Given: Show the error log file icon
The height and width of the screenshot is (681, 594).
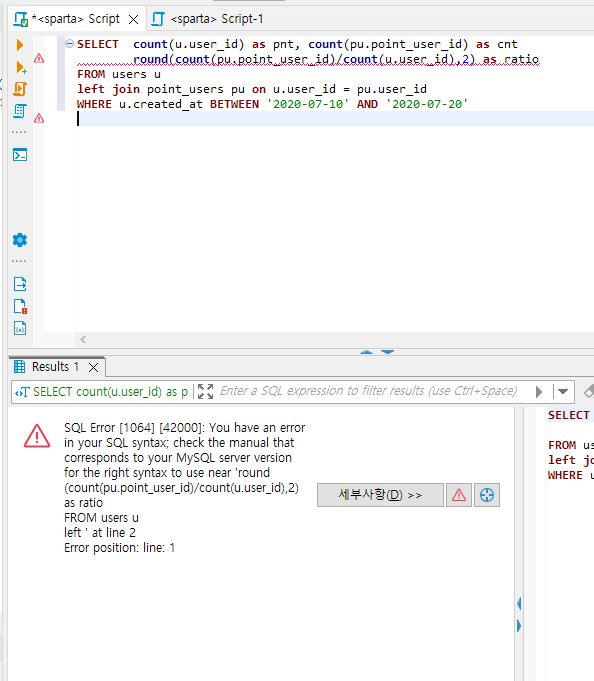Looking at the screenshot, I should [x=20, y=306].
